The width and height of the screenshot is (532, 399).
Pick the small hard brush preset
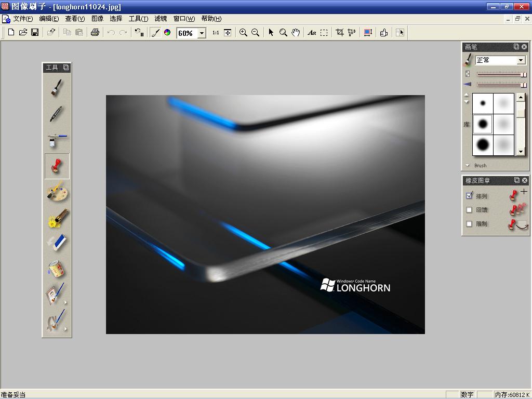pos(483,103)
